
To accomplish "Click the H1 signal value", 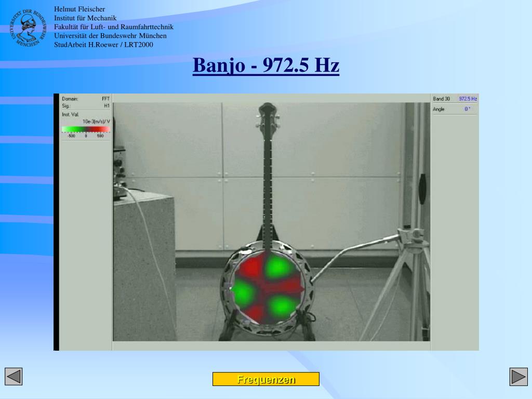I will point(107,106).
